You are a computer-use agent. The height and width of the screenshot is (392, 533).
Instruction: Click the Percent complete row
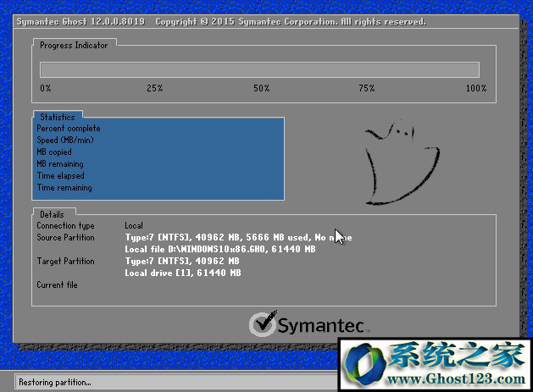click(69, 129)
